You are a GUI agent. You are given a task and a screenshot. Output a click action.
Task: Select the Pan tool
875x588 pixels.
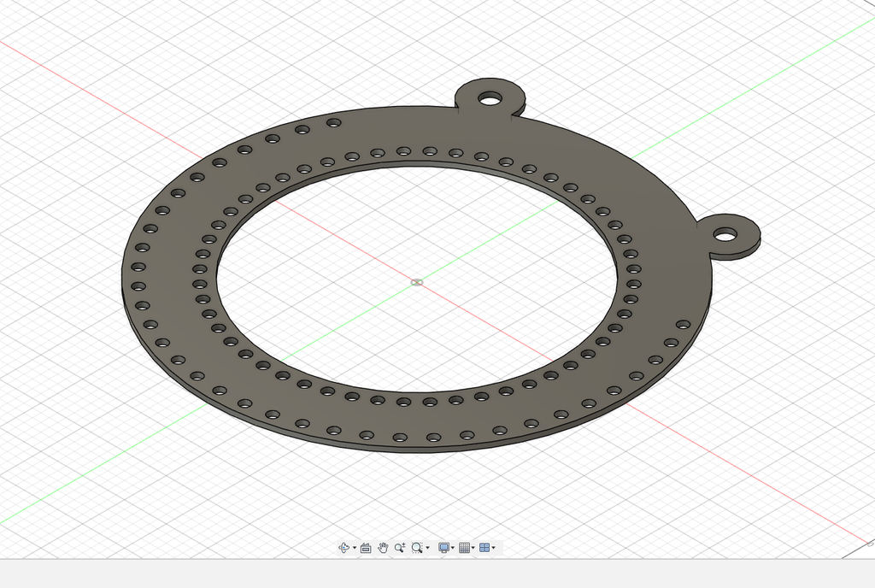(x=383, y=548)
